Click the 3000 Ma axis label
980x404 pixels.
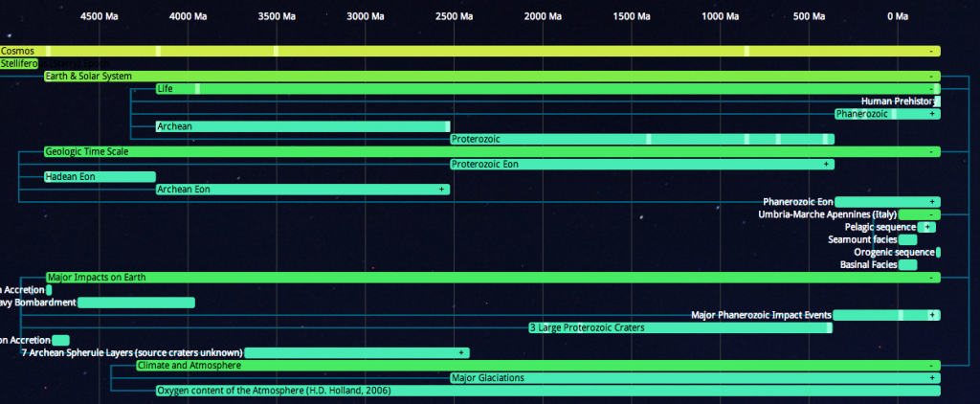click(x=366, y=17)
